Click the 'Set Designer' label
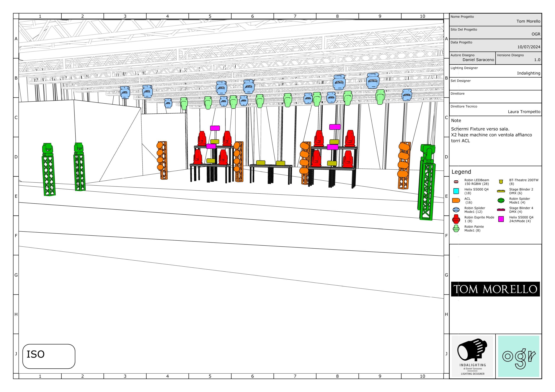Screen dimensions: 555x392 [x=460, y=81]
